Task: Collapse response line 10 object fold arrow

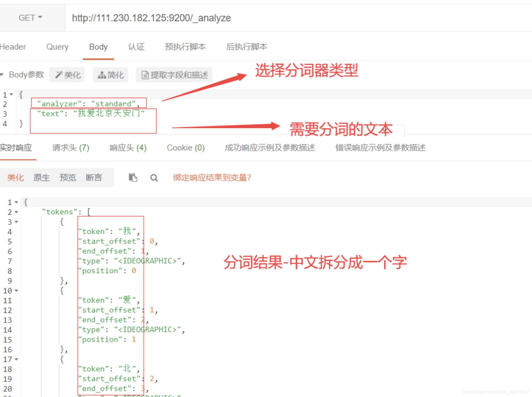Action: point(16,291)
